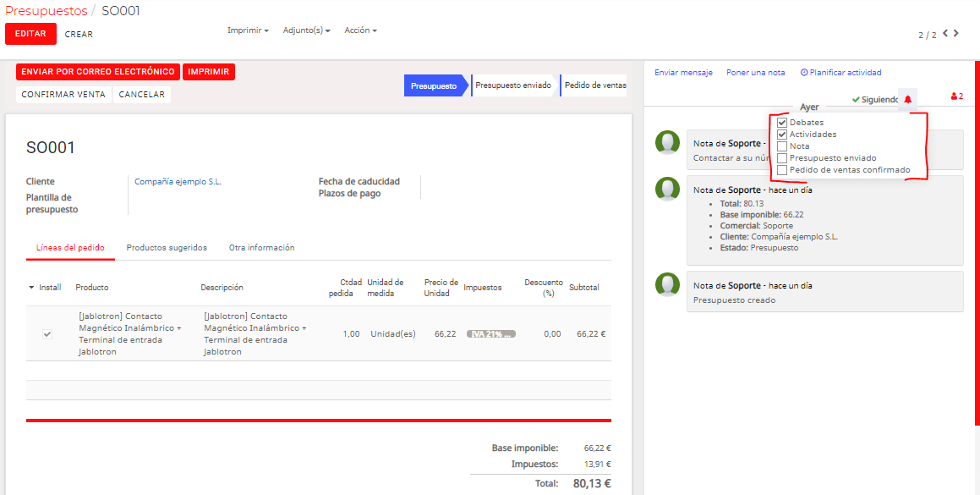Click the Descripción column header

222,287
